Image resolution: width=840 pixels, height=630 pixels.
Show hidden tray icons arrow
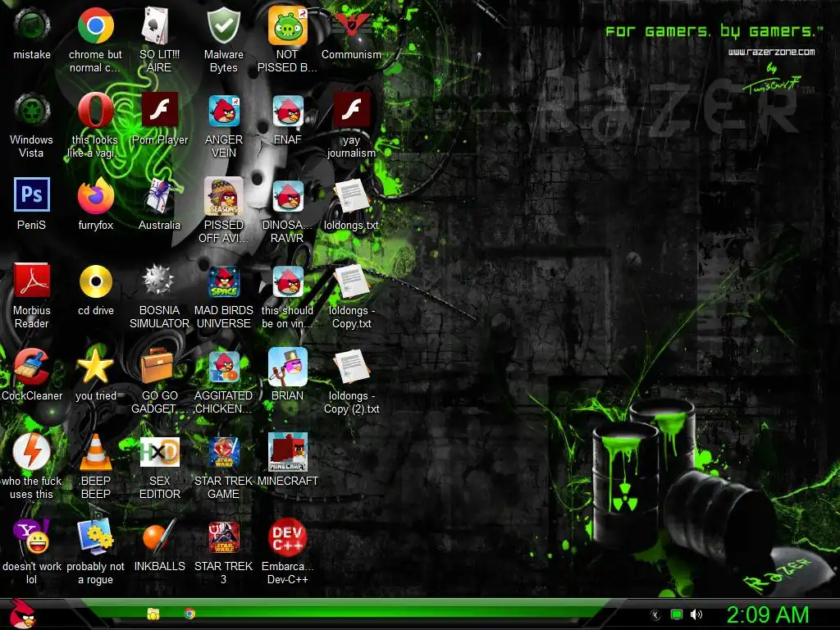[x=655, y=615]
